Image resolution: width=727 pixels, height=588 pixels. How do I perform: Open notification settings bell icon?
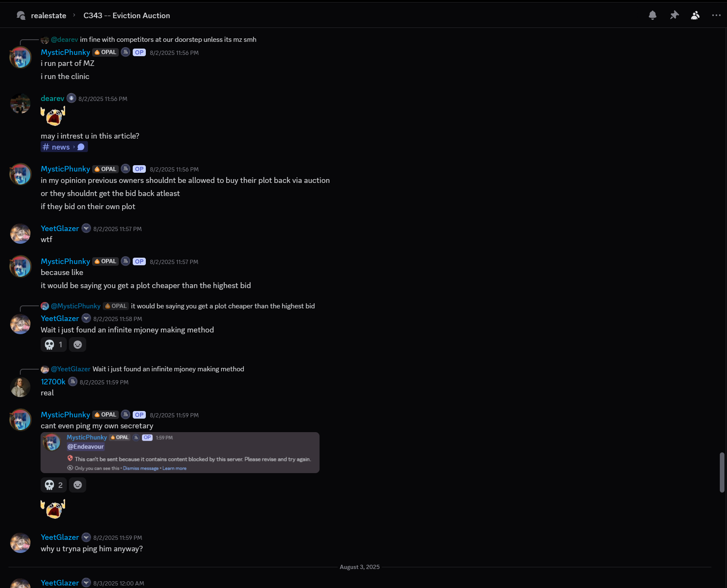653,16
